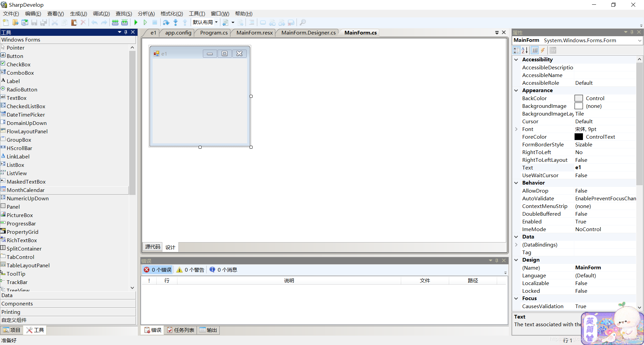Switch to the 项目 project tab

12,330
